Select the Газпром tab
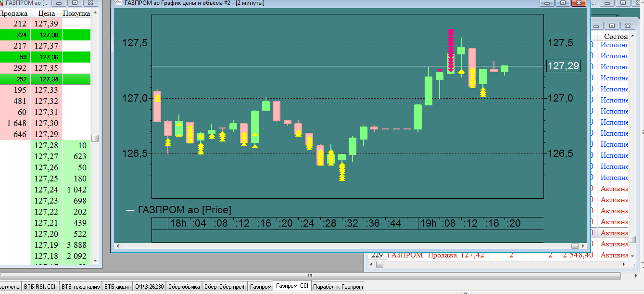The image size is (644, 294). [260, 286]
